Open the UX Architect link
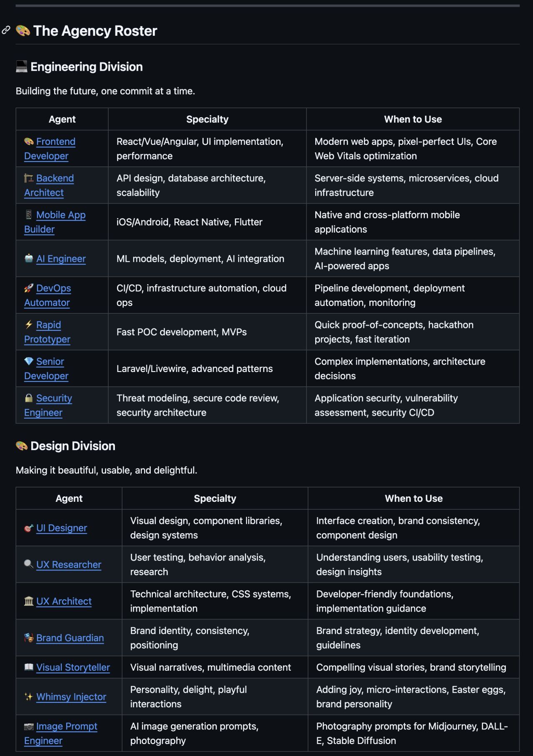The height and width of the screenshot is (756, 533). click(64, 601)
